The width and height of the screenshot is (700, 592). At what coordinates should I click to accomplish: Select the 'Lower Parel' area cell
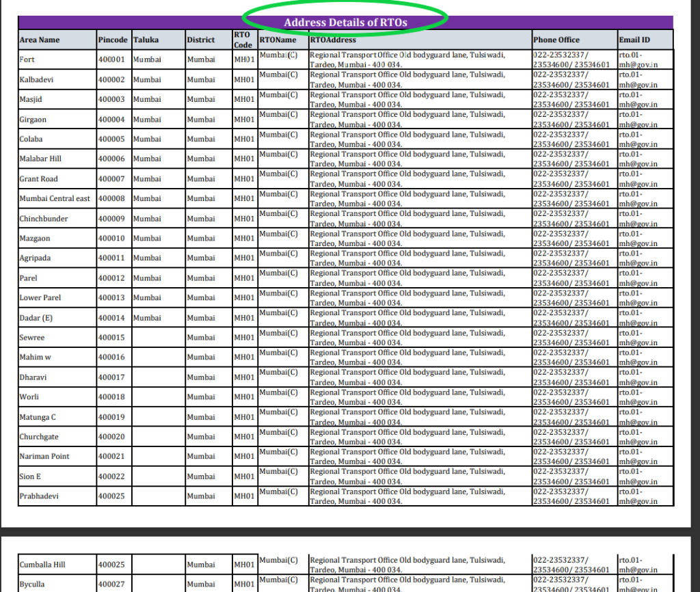click(40, 298)
